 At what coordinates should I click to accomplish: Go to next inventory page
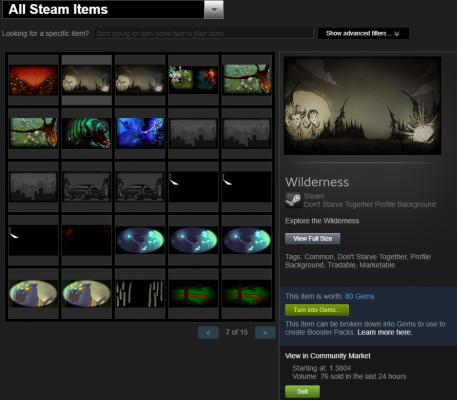click(x=265, y=333)
